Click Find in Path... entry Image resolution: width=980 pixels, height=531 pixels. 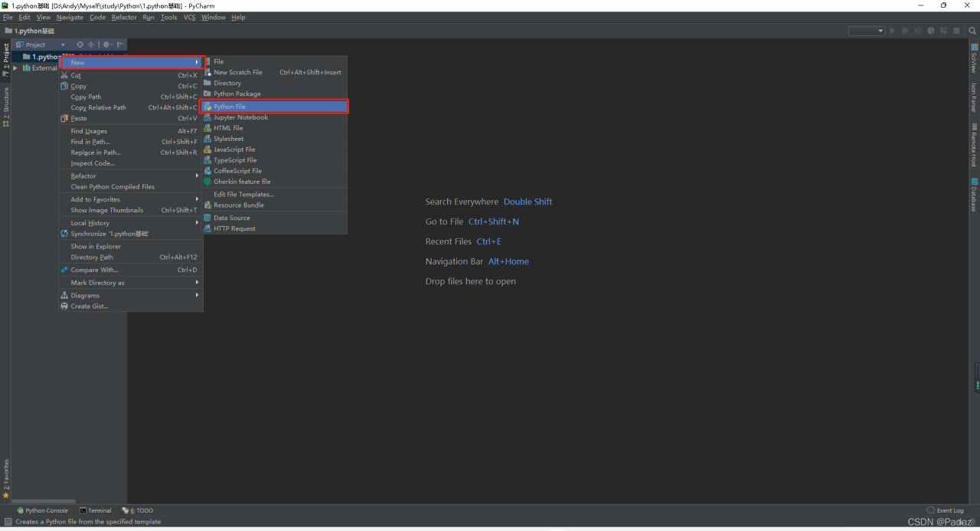point(131,142)
